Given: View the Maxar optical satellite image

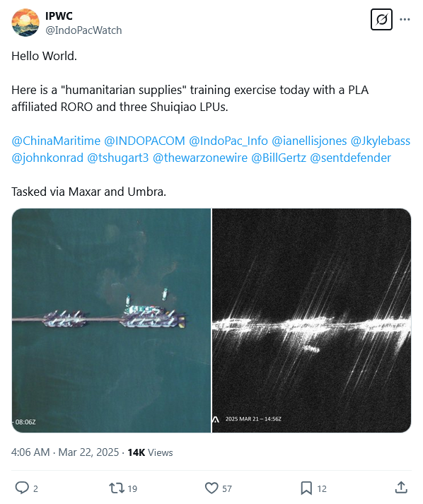Looking at the screenshot, I should 111,320.
